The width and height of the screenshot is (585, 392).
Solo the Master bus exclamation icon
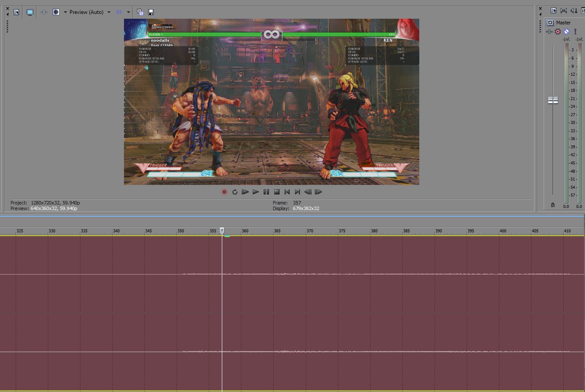575,31
